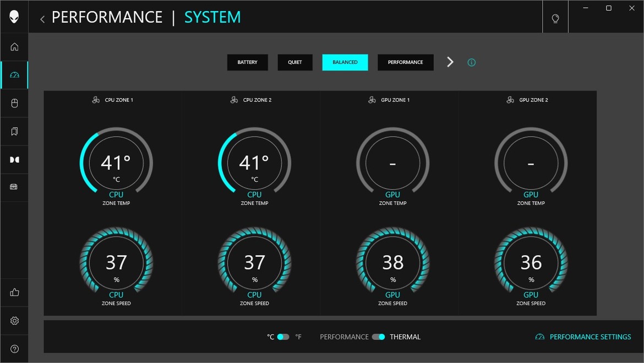Image resolution: width=644 pixels, height=363 pixels.
Task: Open the help question mark icon
Action: pyautogui.click(x=14, y=349)
